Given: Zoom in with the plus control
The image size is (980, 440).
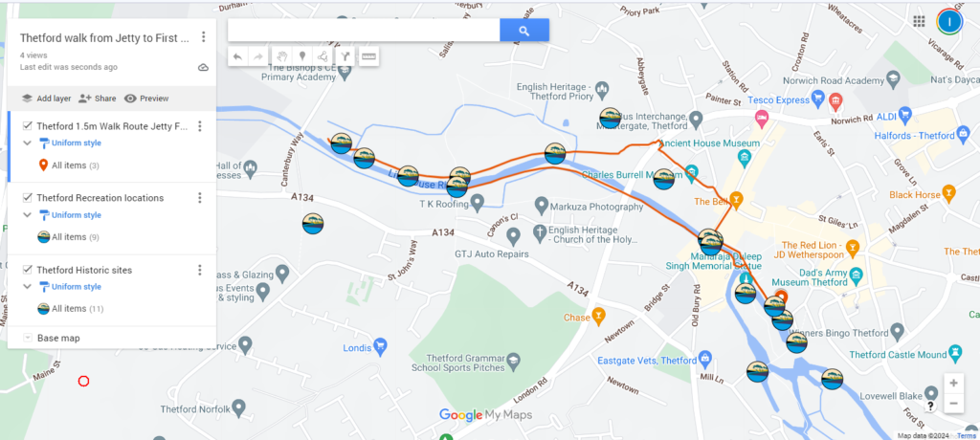Looking at the screenshot, I should pyautogui.click(x=953, y=384).
